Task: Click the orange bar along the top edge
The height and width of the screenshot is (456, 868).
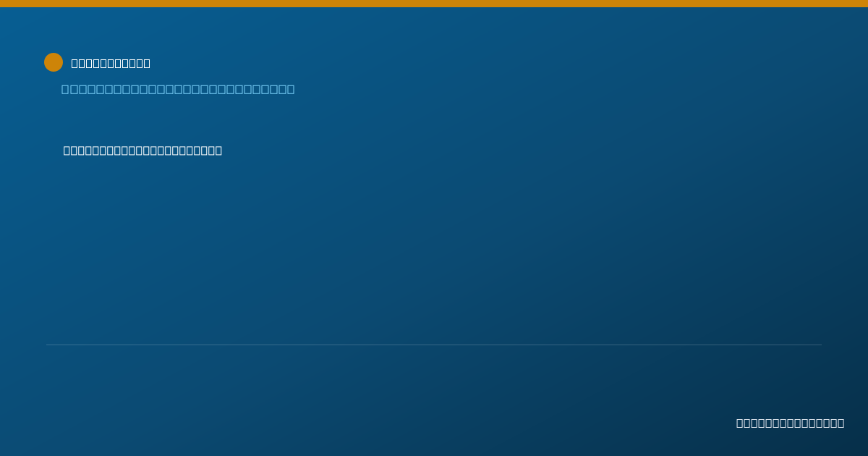Action: [x=434, y=4]
